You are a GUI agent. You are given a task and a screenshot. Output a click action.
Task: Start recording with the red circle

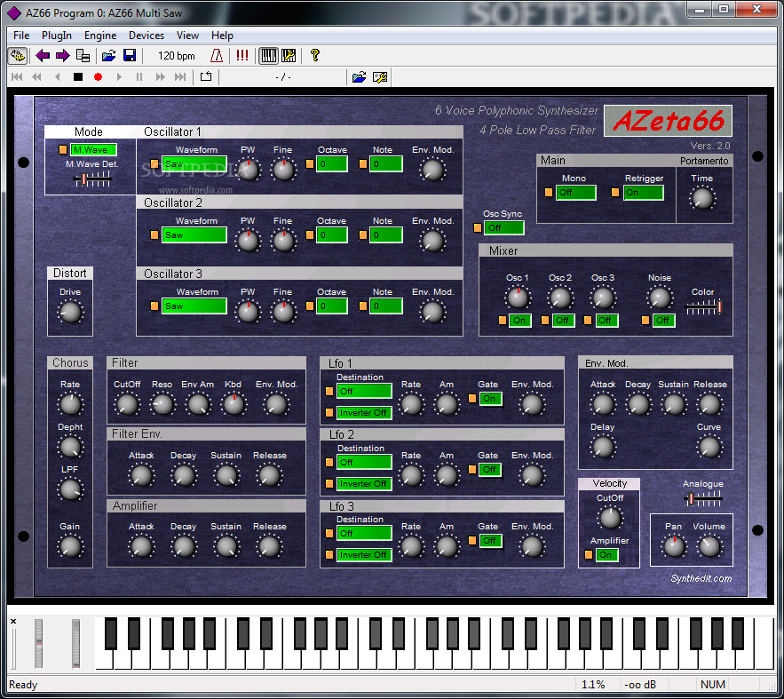pos(98,77)
